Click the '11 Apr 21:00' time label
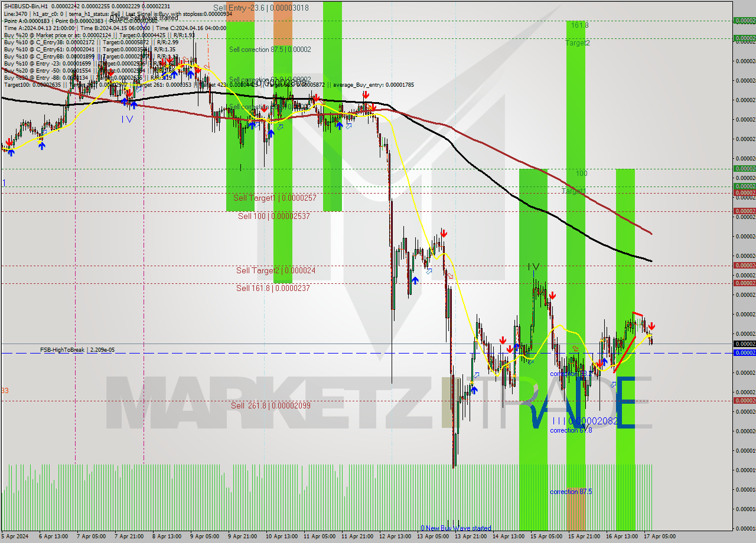 pyautogui.click(x=357, y=537)
